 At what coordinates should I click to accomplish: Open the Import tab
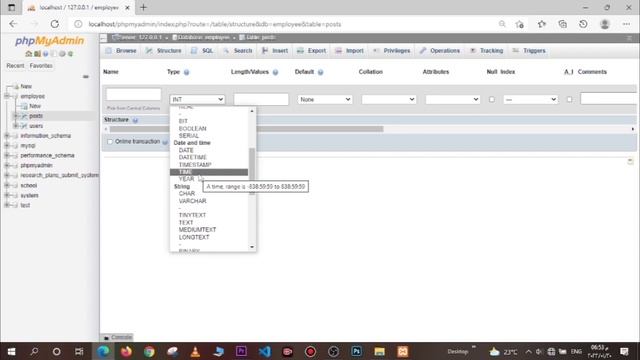click(349, 51)
